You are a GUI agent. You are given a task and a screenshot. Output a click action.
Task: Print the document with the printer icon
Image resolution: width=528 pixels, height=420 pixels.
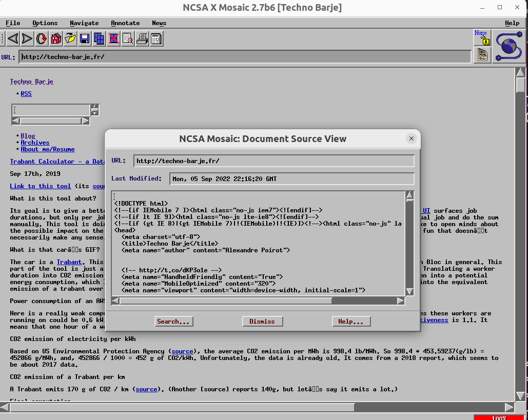pos(143,38)
